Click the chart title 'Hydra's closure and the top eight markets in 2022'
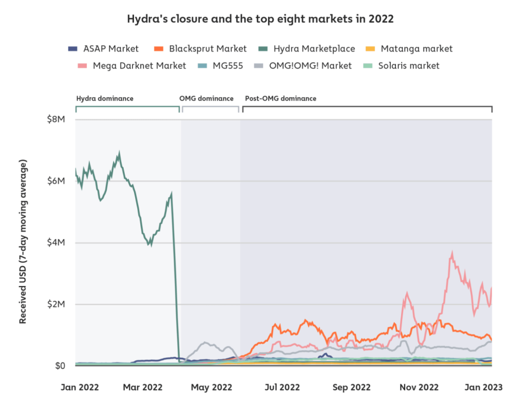This screenshot has width=532, height=413. [260, 19]
